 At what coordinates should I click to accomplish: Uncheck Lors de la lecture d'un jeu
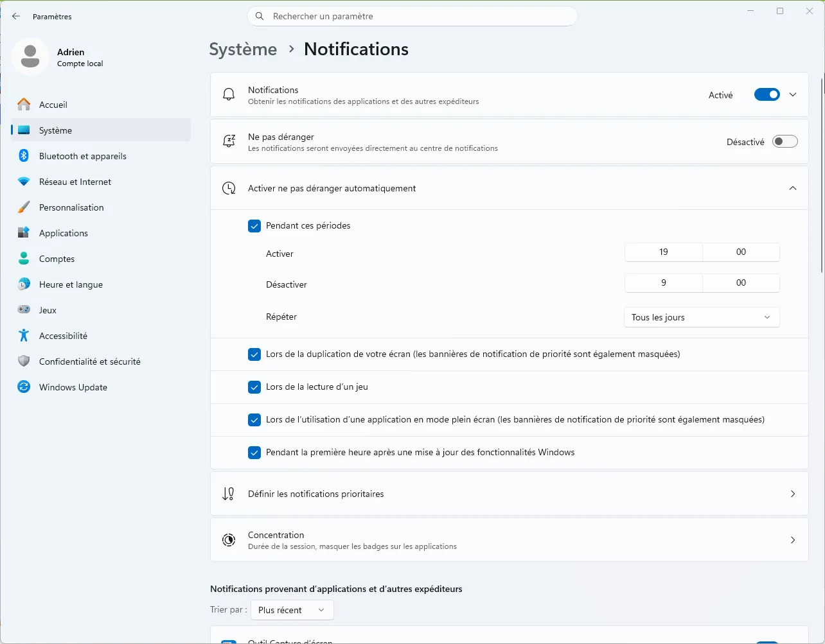254,387
